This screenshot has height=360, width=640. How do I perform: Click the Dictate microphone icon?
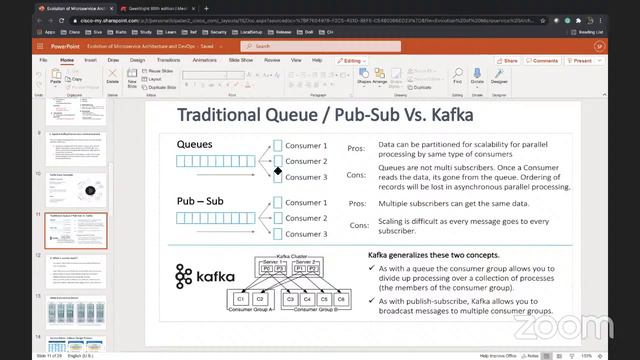pyautogui.click(x=477, y=73)
